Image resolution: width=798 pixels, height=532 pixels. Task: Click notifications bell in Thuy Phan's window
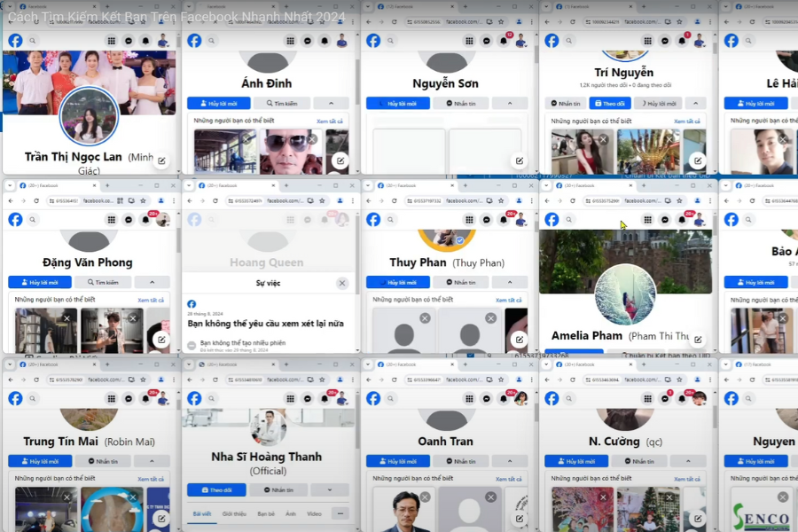(x=504, y=220)
